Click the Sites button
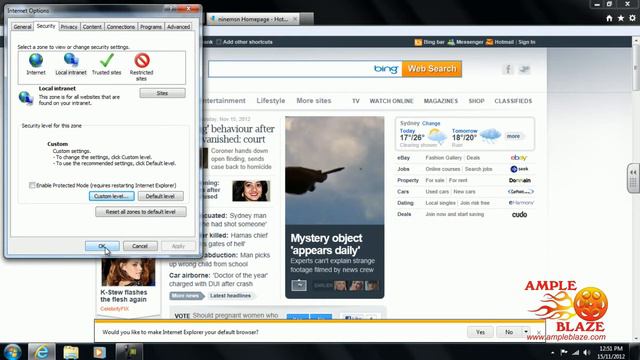Viewport: 640px width, 360px height. pos(162,93)
